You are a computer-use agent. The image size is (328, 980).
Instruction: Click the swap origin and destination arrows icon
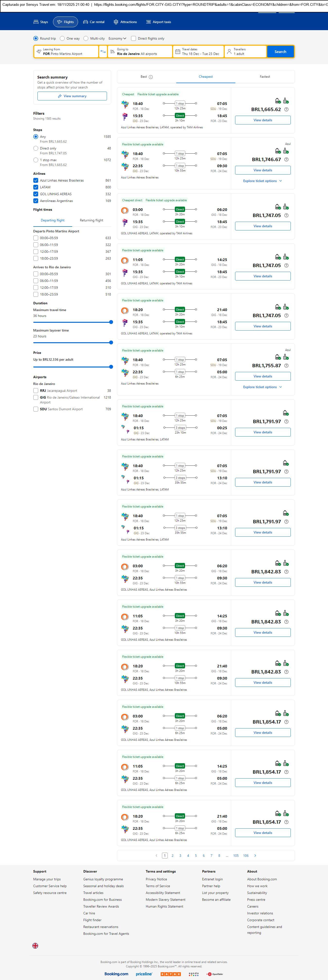coord(103,52)
